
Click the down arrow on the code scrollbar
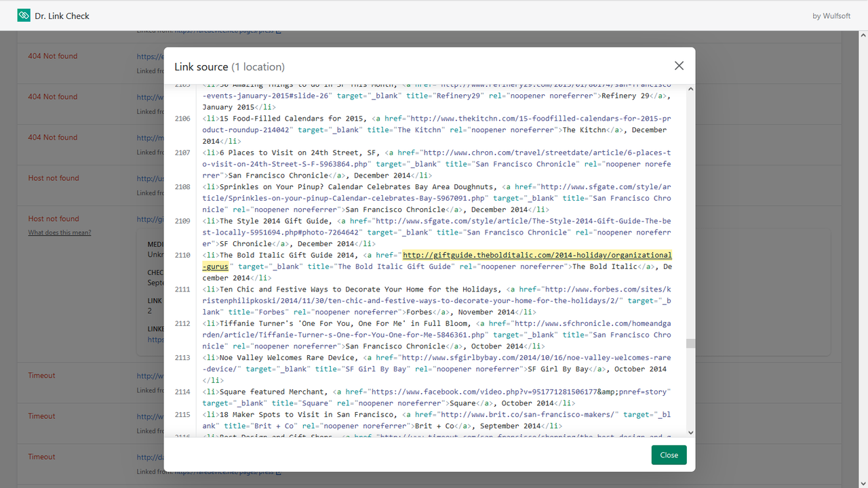(x=690, y=432)
